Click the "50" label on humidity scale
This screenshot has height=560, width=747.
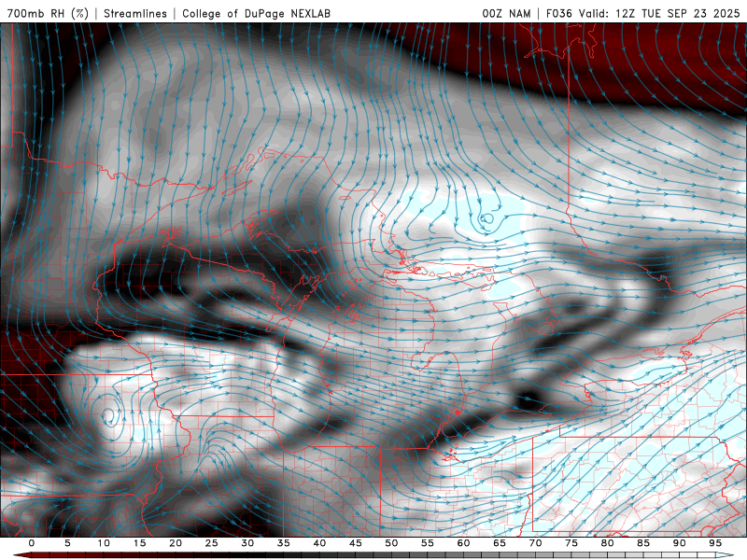(x=391, y=543)
